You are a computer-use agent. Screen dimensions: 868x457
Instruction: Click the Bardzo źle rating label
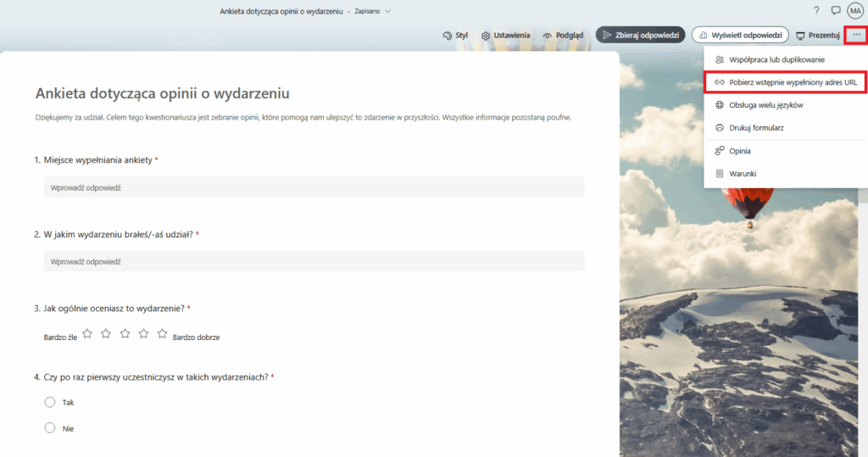click(x=60, y=337)
